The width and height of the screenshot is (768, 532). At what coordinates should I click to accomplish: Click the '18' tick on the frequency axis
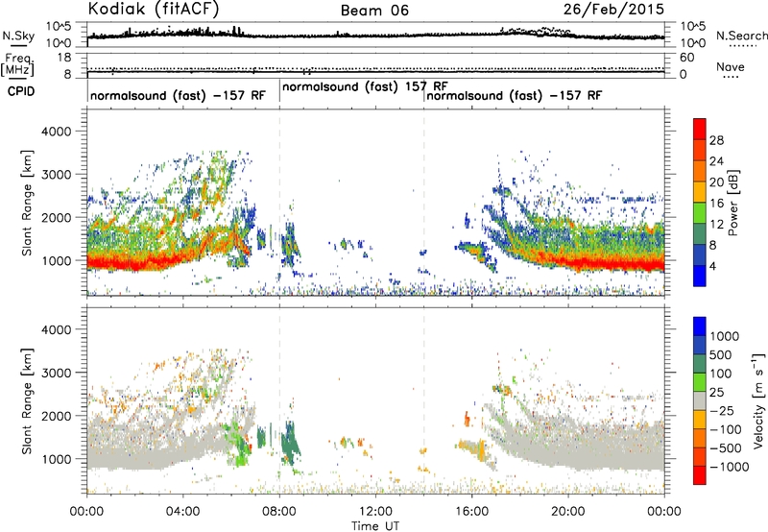tap(63, 58)
